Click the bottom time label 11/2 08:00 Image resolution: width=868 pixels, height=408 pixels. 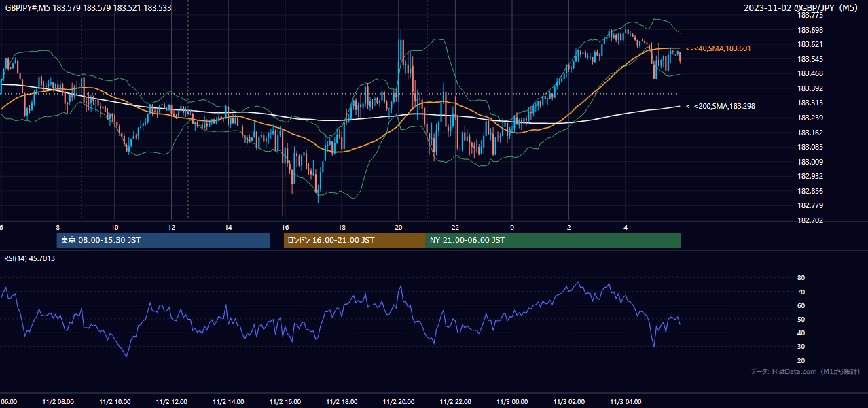click(x=58, y=402)
